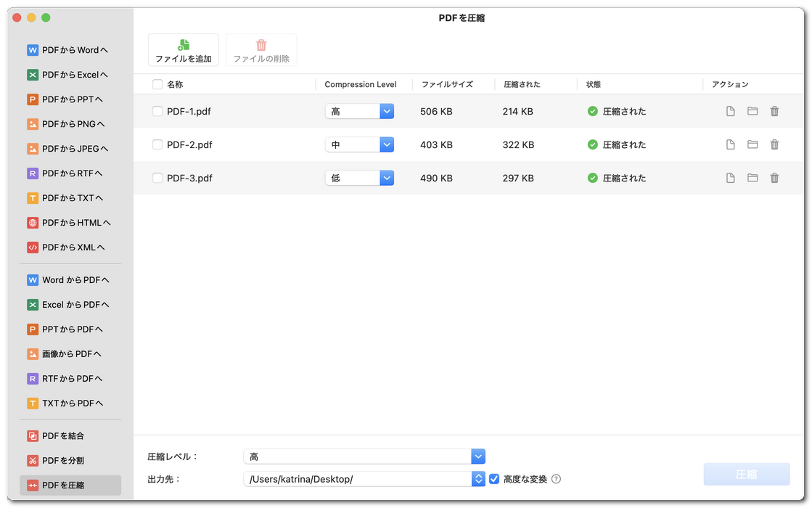The width and height of the screenshot is (812, 508).
Task: Open the 出力先 destination selector
Action: [477, 479]
